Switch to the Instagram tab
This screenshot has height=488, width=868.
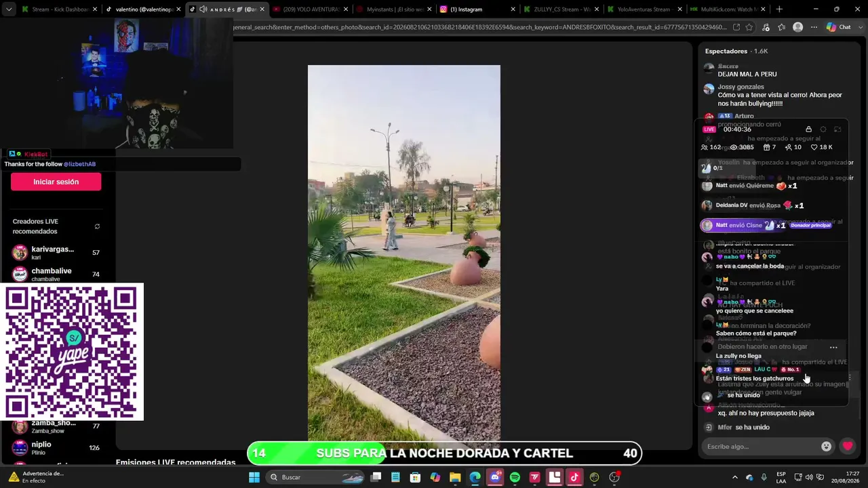pyautogui.click(x=476, y=9)
